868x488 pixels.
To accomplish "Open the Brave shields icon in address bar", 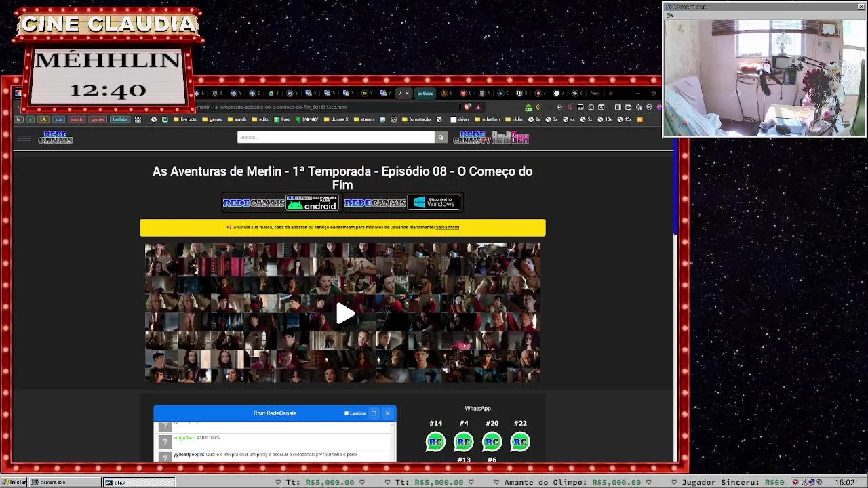I will [x=467, y=107].
